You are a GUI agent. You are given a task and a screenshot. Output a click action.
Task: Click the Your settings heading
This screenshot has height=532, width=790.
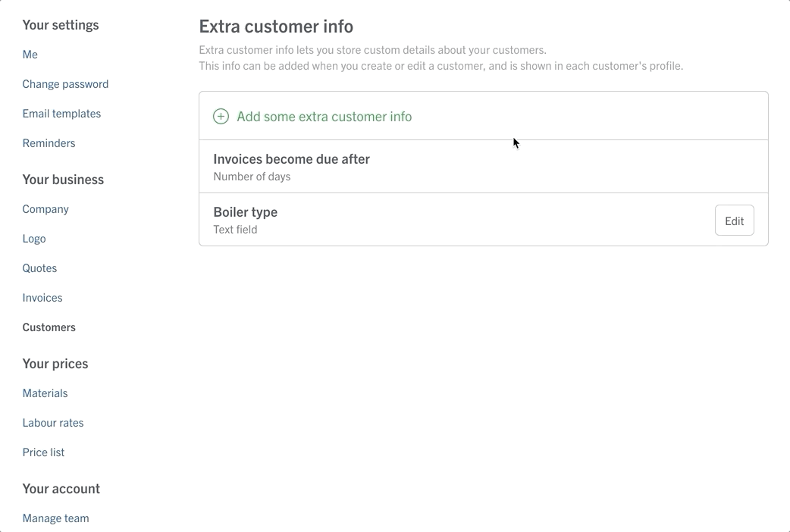[x=61, y=25]
